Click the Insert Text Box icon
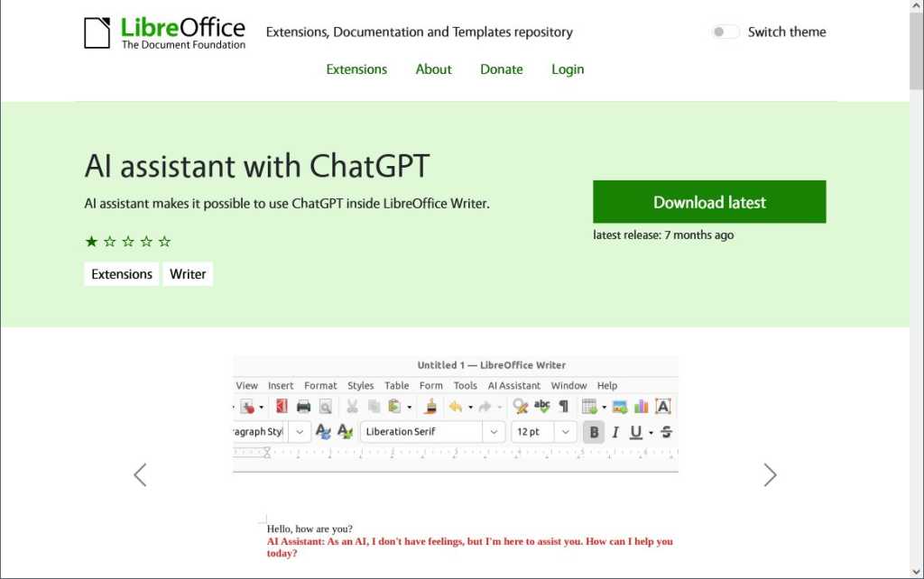The image size is (924, 579). [x=661, y=406]
